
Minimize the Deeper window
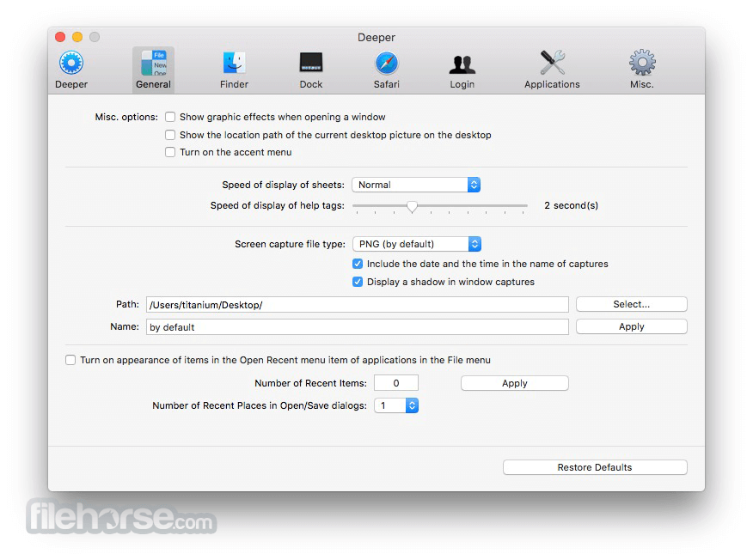coord(77,37)
